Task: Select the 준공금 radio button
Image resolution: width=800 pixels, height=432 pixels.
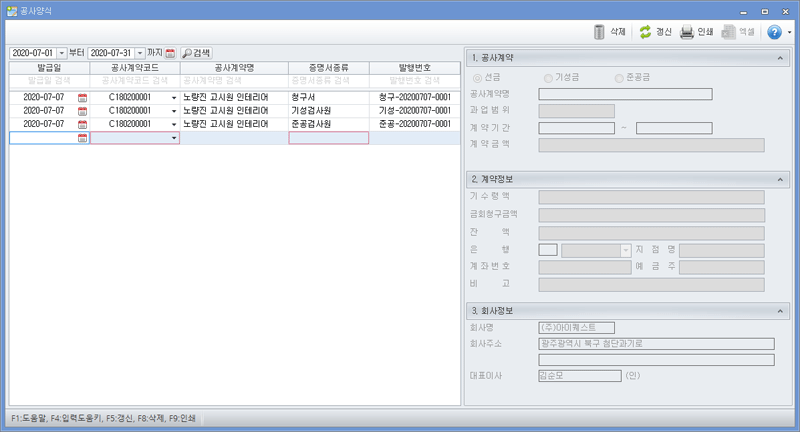Action: tap(619, 77)
